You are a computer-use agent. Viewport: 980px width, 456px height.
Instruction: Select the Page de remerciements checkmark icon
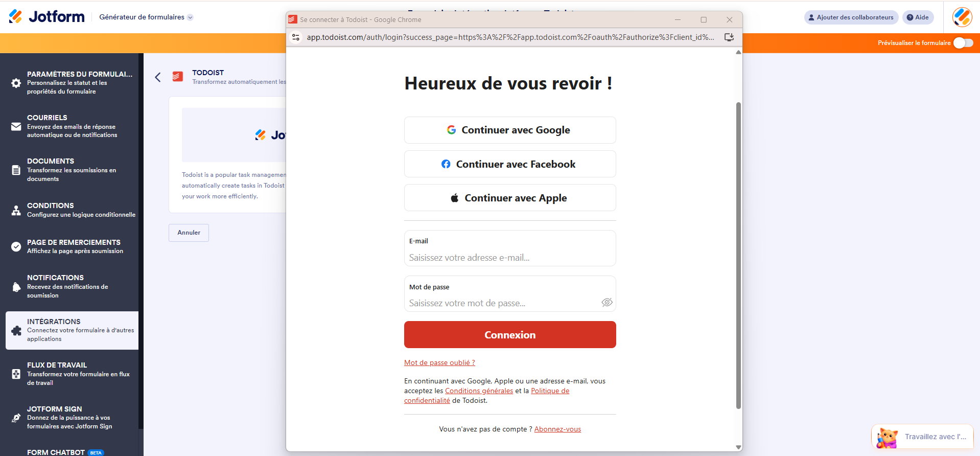pyautogui.click(x=16, y=246)
